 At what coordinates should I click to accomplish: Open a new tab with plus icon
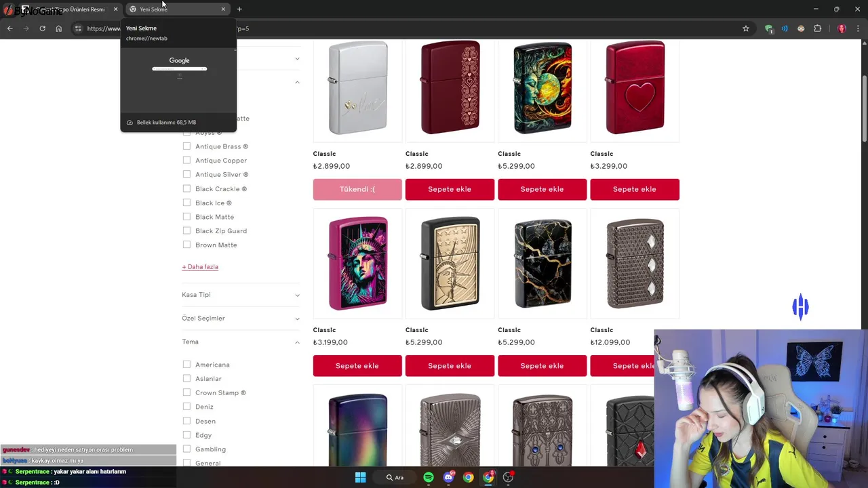coord(239,9)
